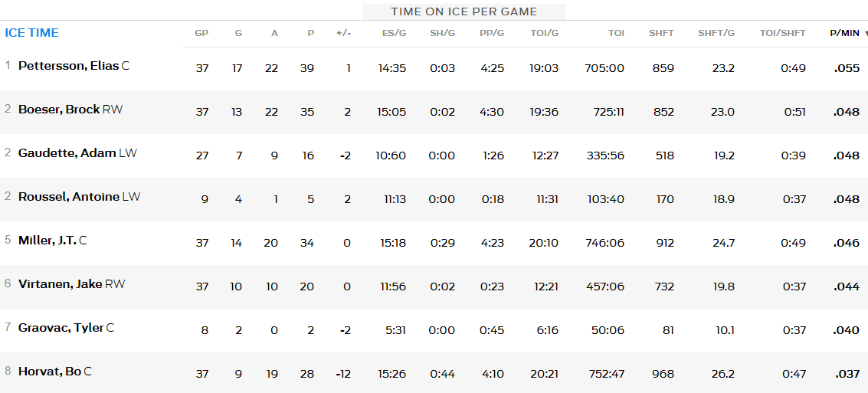Viewport: 868px width, 393px height.
Task: Sort by the SHFT/G column header
Action: coord(716,33)
